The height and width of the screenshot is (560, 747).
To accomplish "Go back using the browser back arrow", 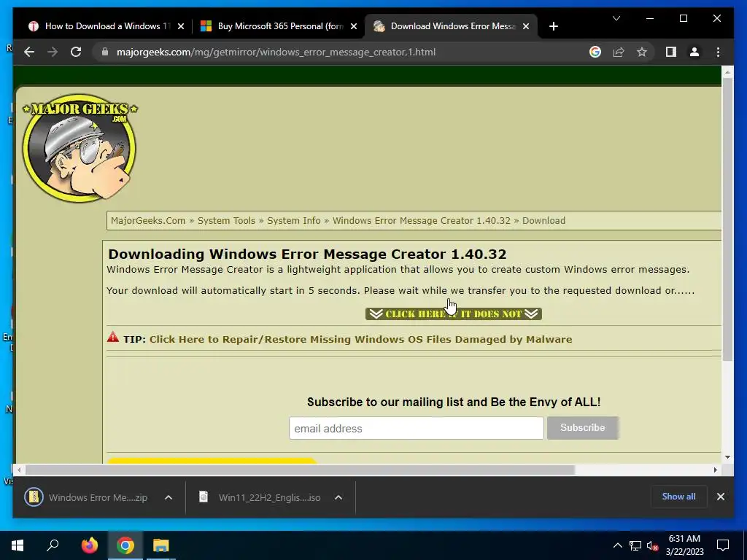I will 29,52.
